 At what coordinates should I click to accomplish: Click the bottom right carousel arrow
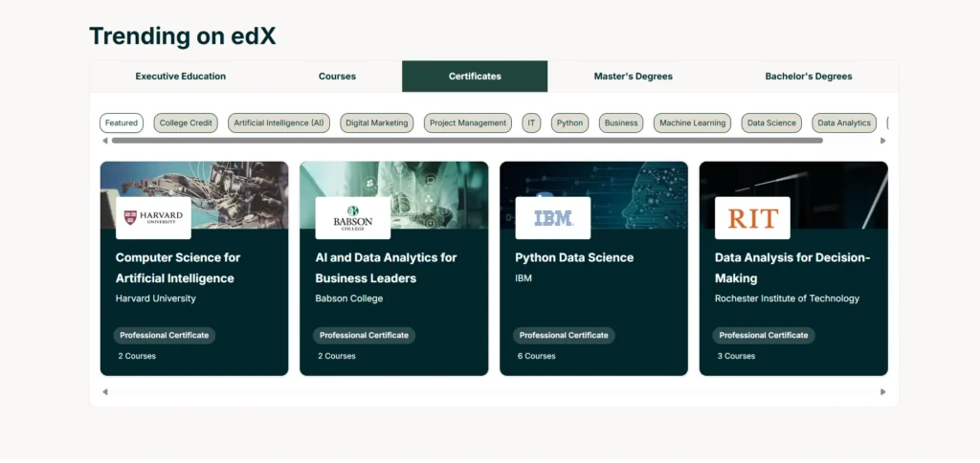[x=882, y=391]
